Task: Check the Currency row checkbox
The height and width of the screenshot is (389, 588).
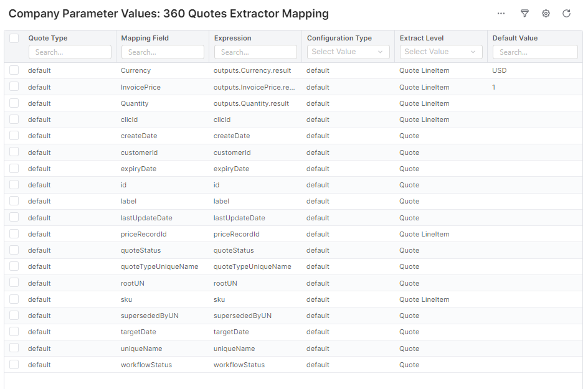Action: tap(14, 71)
